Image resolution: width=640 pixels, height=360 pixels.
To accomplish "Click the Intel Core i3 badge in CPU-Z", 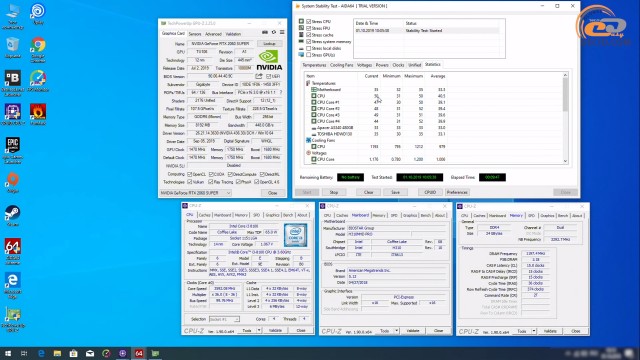I will pyautogui.click(x=296, y=235).
